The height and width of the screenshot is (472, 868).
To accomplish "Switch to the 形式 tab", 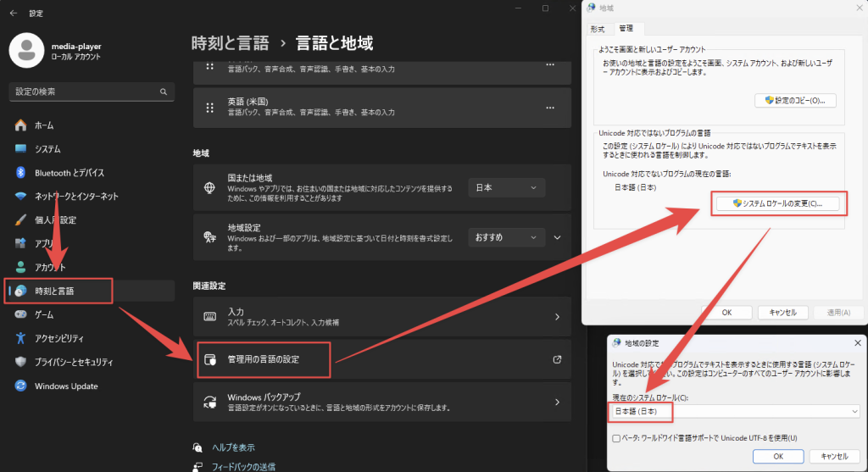I will pos(598,29).
